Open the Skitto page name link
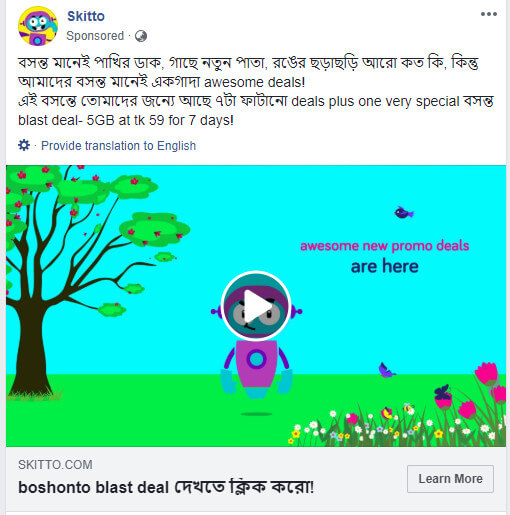The image size is (510, 515). pos(86,16)
